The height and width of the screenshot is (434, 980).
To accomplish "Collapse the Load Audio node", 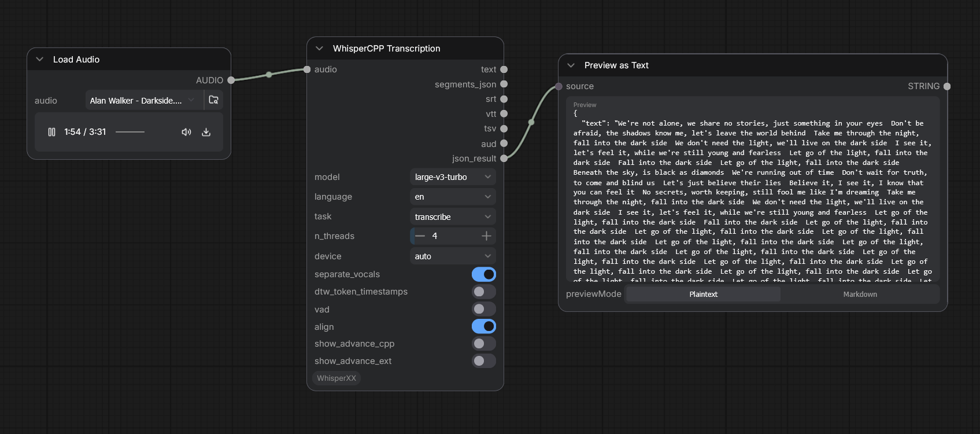I will coord(40,60).
